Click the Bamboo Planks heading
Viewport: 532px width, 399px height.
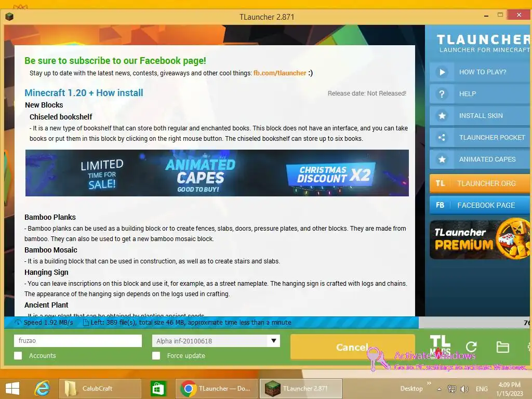point(50,217)
